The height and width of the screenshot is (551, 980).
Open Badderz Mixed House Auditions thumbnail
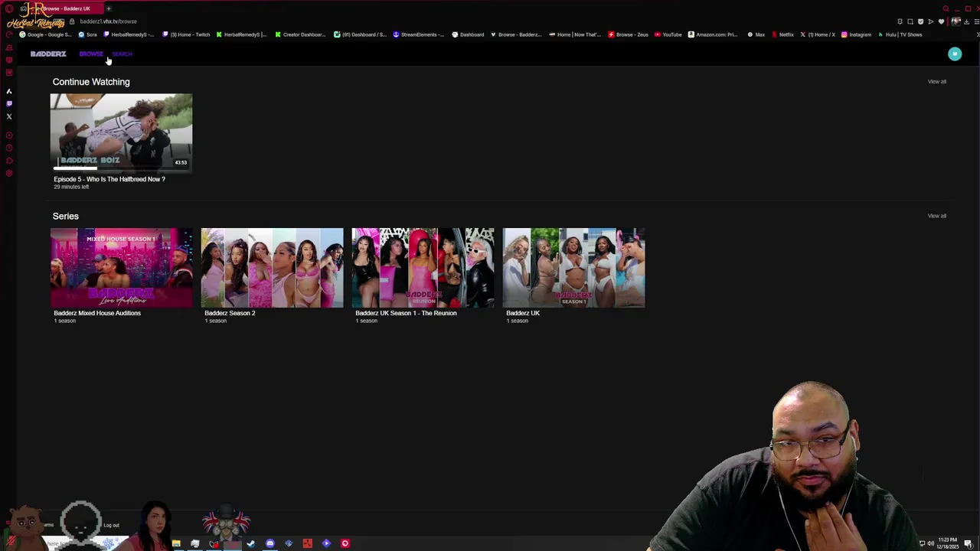[x=121, y=268]
